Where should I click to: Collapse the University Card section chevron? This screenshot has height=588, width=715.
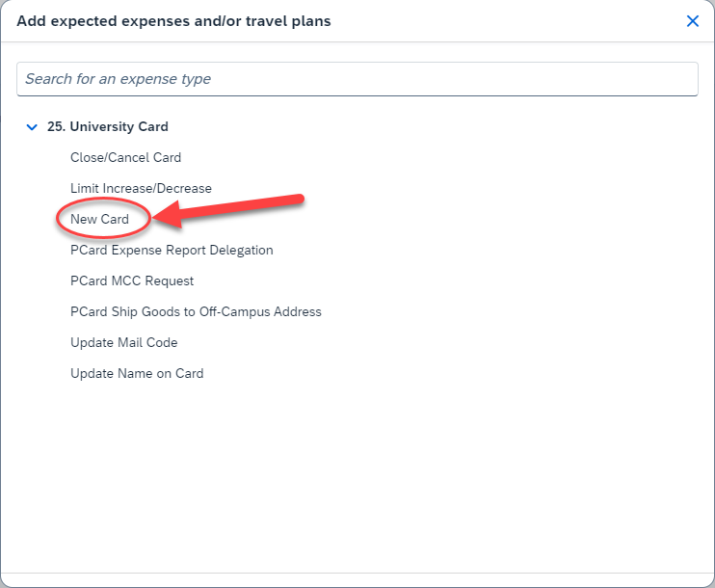tap(32, 126)
